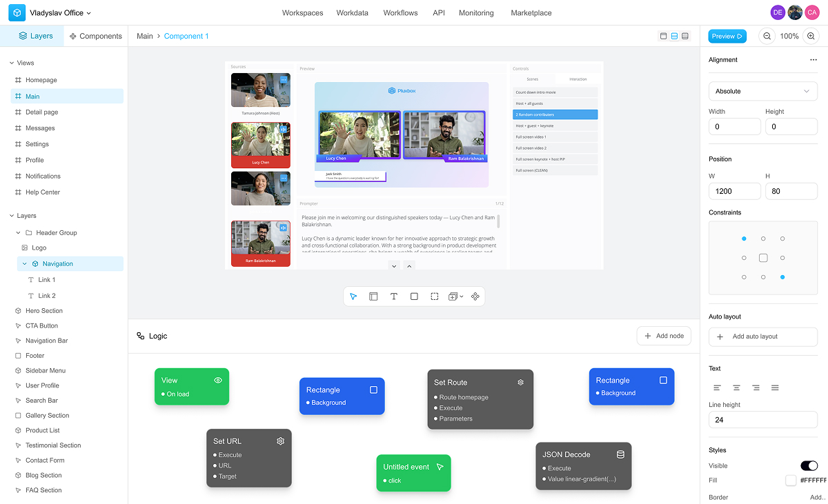Click the justify text alignment icon

coord(775,388)
